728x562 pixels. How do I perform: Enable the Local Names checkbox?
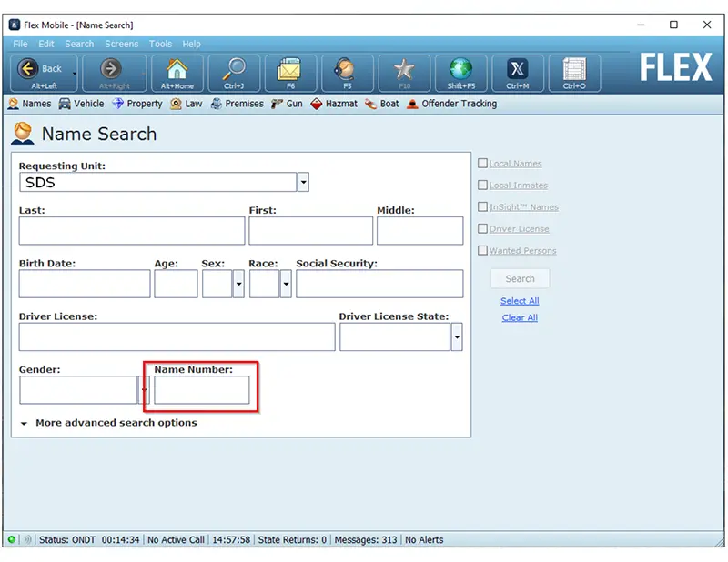coord(483,164)
